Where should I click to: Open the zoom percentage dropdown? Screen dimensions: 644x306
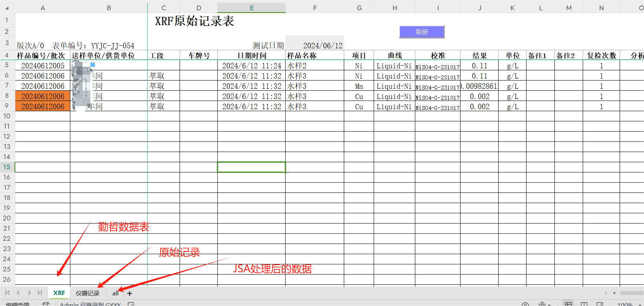pyautogui.click(x=640, y=304)
